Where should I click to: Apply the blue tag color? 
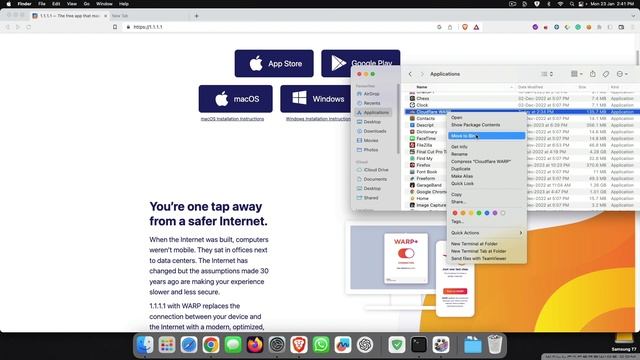[487, 213]
